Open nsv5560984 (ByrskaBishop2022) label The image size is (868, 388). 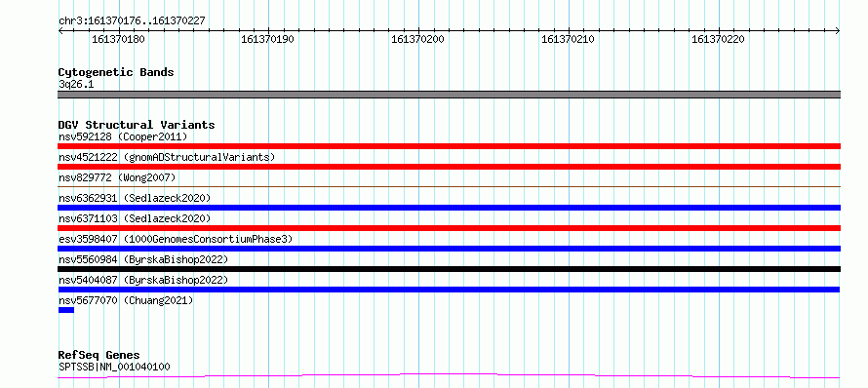click(143, 259)
